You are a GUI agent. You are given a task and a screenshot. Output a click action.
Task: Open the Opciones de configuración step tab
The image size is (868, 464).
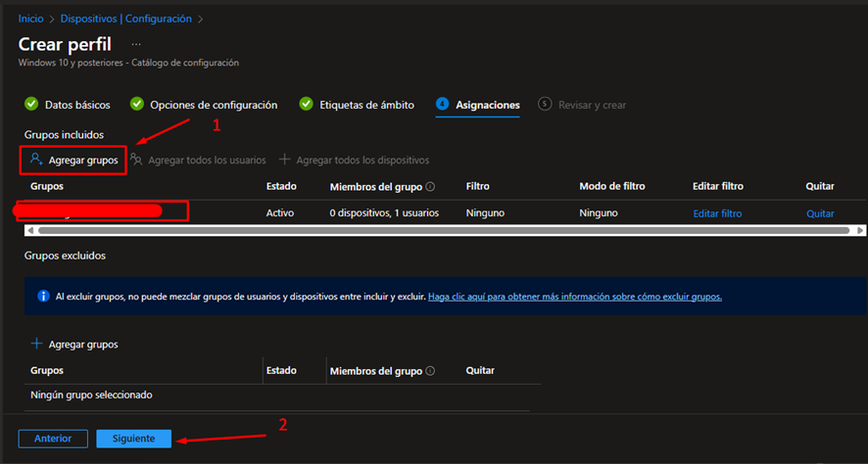point(213,105)
